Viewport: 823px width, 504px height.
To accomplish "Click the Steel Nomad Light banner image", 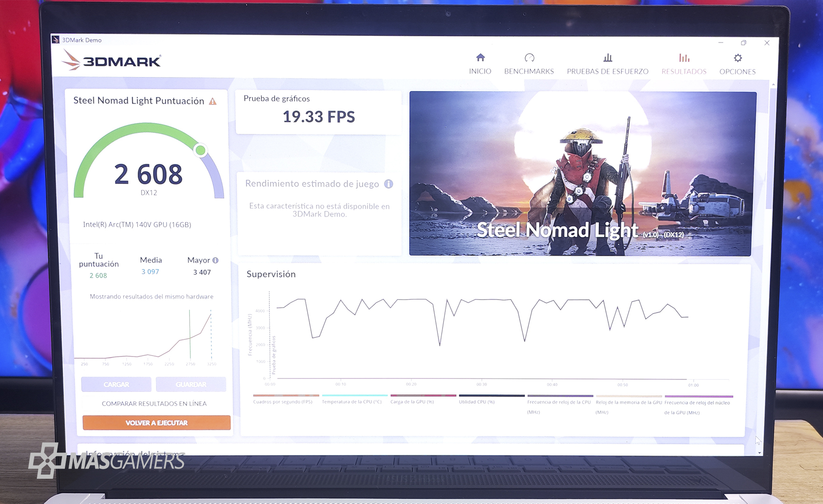I will [x=582, y=174].
